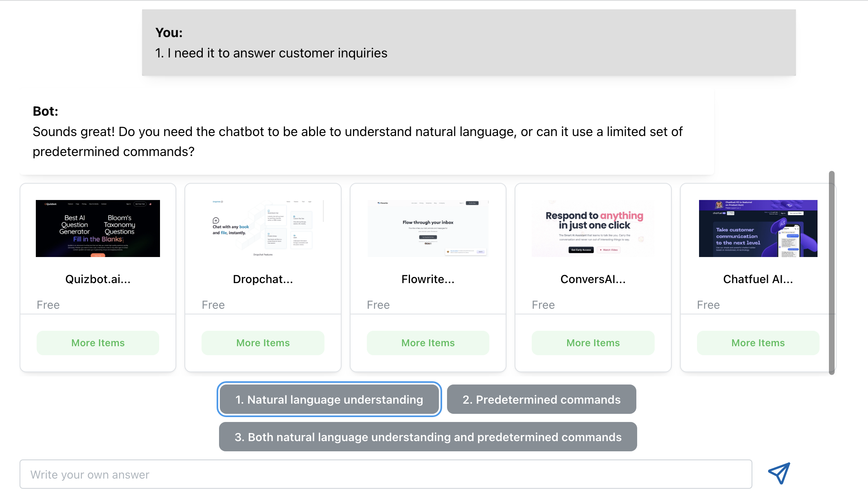This screenshot has width=868, height=501.
Task: Click More Items under ConversAI
Action: tap(593, 343)
